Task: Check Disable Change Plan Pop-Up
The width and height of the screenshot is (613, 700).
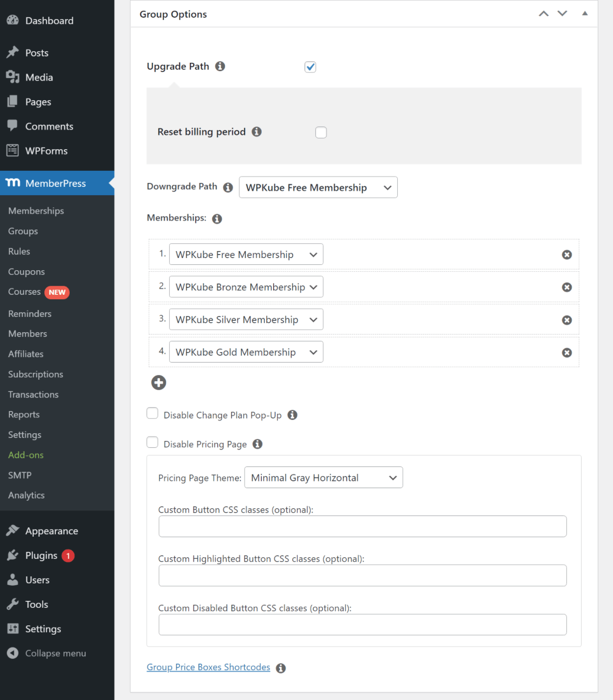Action: [153, 414]
